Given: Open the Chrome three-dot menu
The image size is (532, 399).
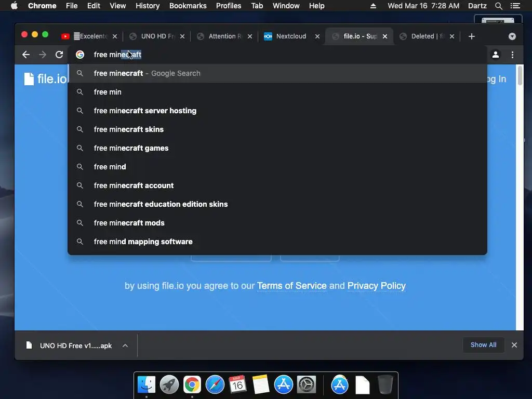Looking at the screenshot, I should click(x=512, y=55).
